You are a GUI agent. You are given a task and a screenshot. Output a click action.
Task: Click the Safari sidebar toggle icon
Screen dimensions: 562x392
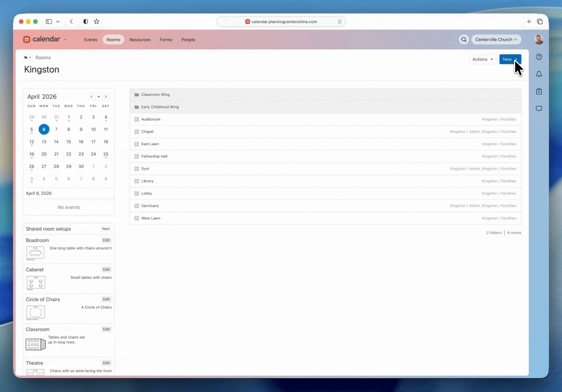click(x=49, y=21)
